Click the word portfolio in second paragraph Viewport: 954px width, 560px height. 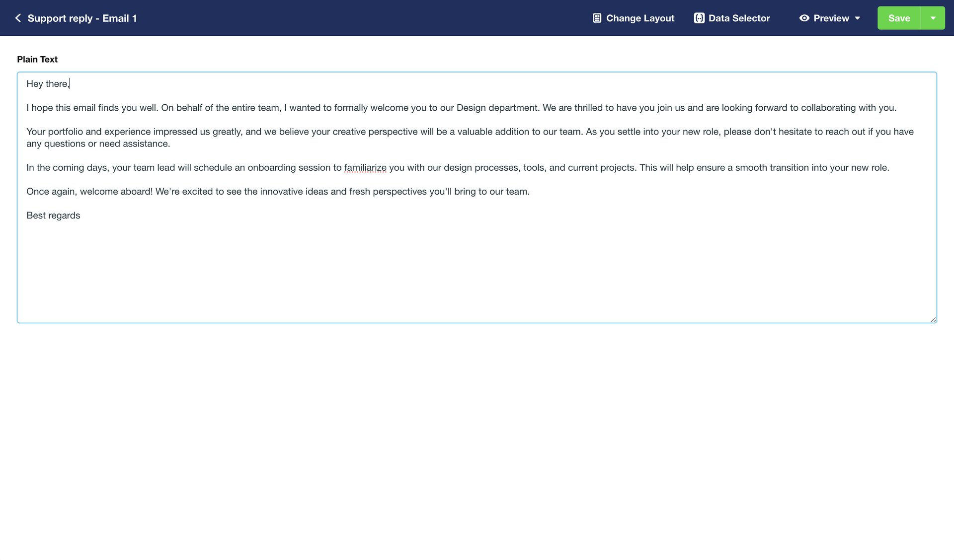65,132
